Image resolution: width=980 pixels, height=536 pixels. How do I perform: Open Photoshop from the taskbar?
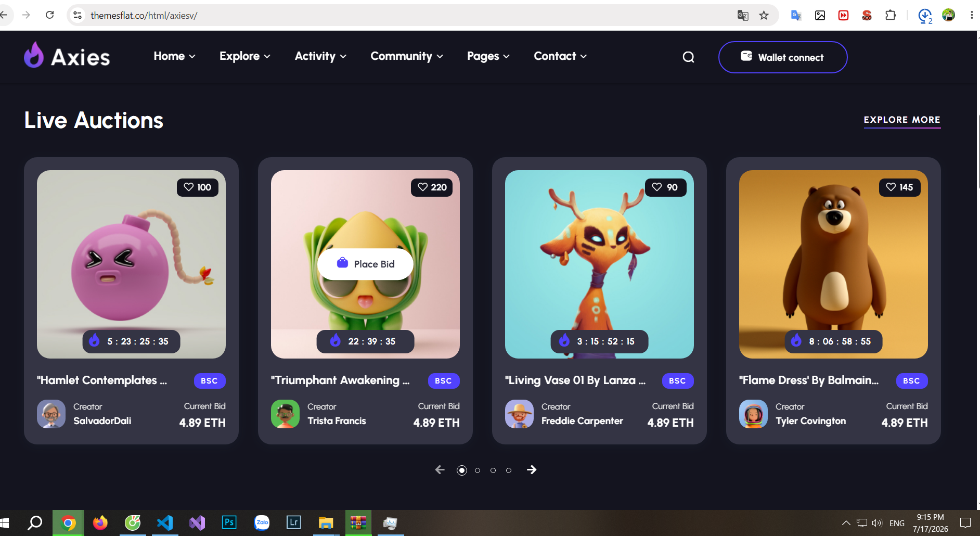(229, 523)
